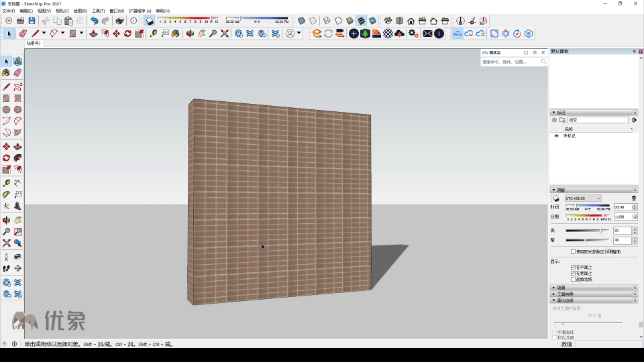Screen dimensions: 644x362
Task: Enable 'use sun for shading' checkbox
Action: [x=573, y=252]
